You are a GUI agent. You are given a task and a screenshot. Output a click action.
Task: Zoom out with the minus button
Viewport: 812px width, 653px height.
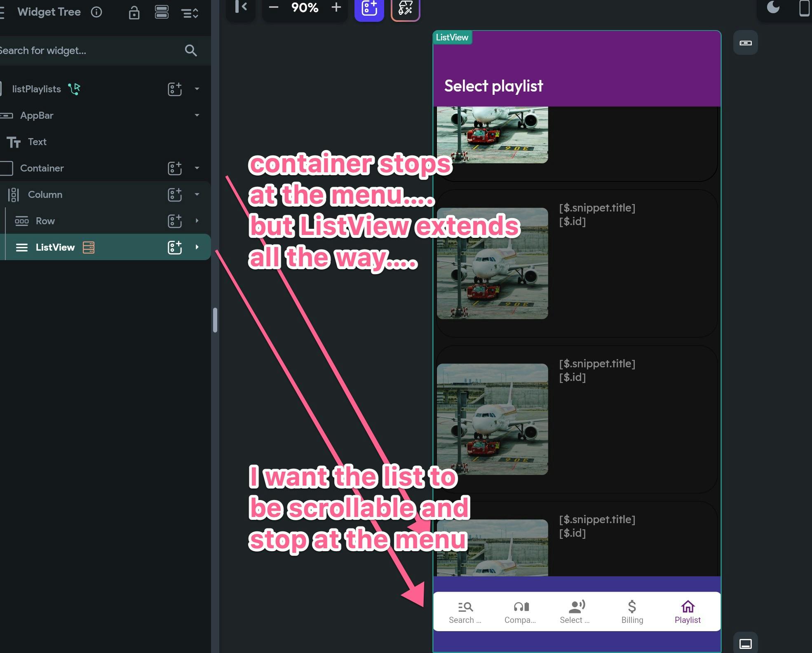[273, 7]
